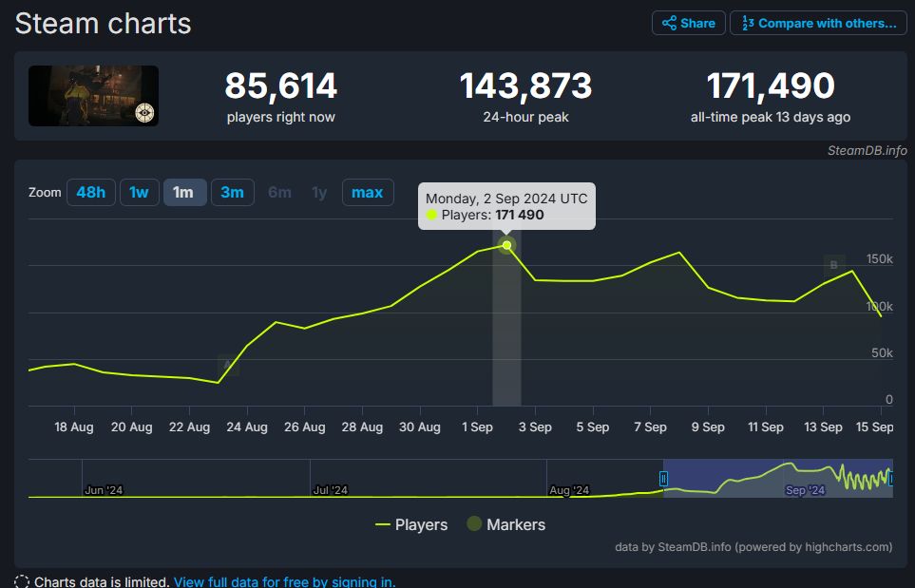Open View full data by signing in link
Image resolution: width=915 pixels, height=588 pixels.
click(x=285, y=581)
